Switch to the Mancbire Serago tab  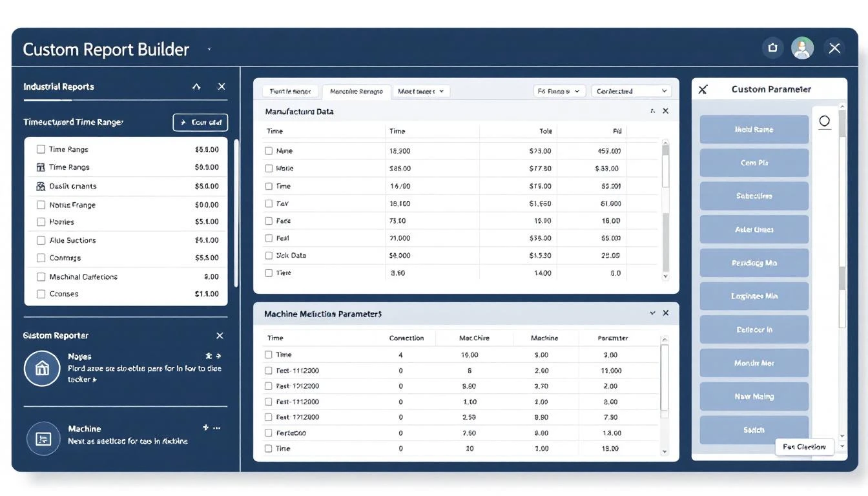coord(356,91)
